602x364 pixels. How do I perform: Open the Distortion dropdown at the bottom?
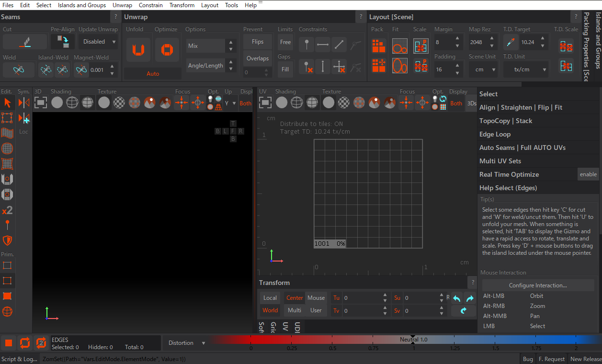(186, 342)
